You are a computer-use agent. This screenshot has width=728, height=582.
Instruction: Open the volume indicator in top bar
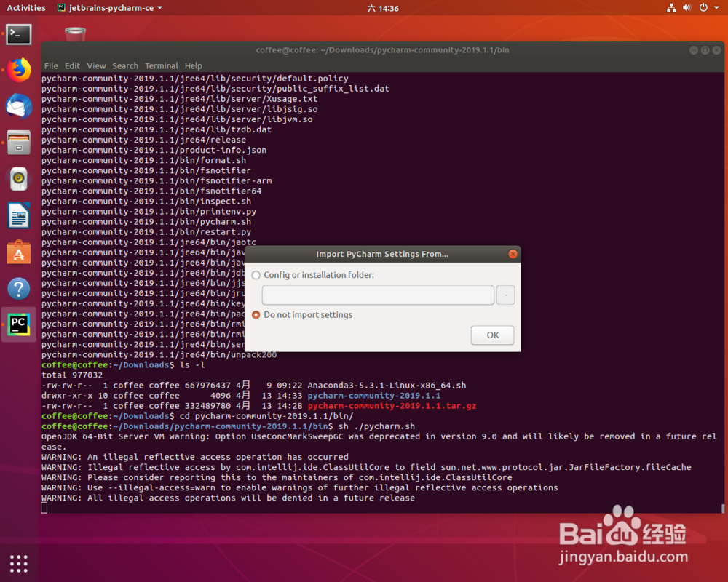pos(687,8)
